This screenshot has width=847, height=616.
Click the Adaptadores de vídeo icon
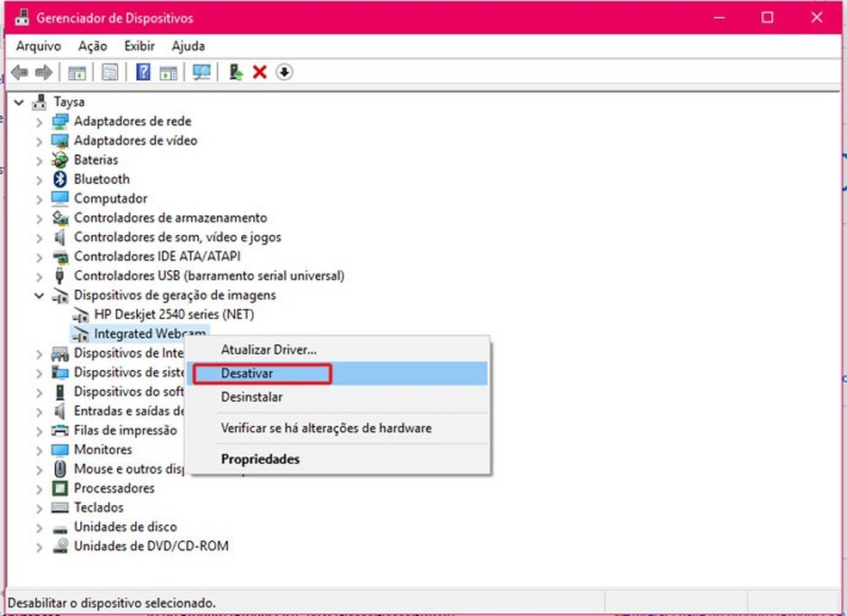pyautogui.click(x=60, y=140)
